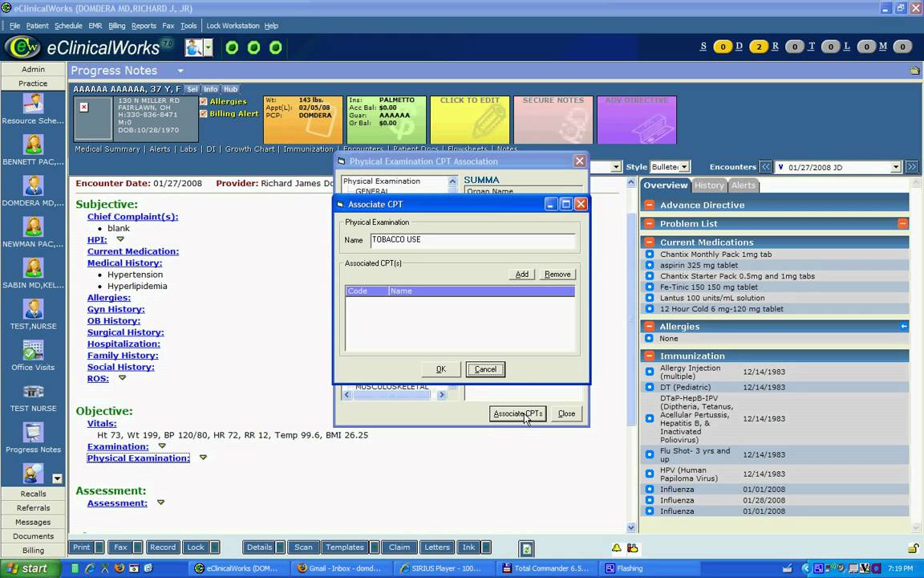Open TEST NURSE printer-style icon
Image resolution: width=924 pixels, height=578 pixels.
(33, 392)
